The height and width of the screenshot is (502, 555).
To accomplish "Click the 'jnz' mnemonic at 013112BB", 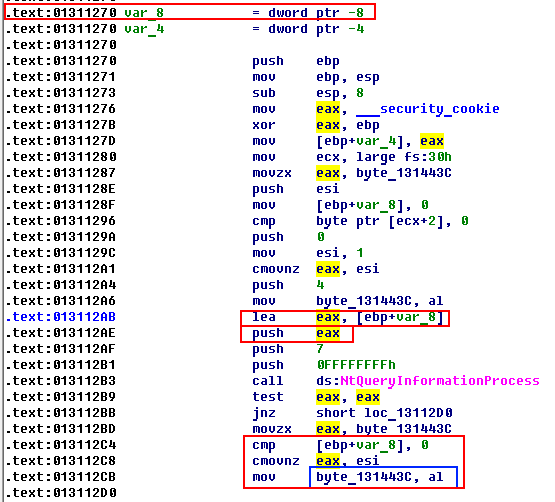I will [264, 413].
